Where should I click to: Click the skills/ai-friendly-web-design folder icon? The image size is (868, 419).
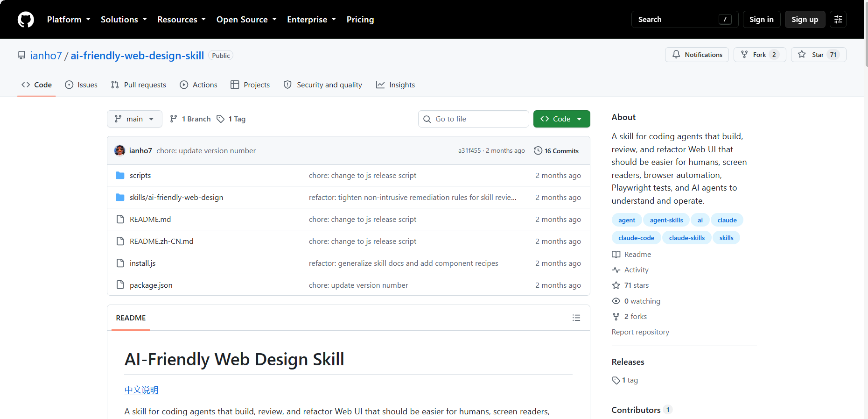120,197
